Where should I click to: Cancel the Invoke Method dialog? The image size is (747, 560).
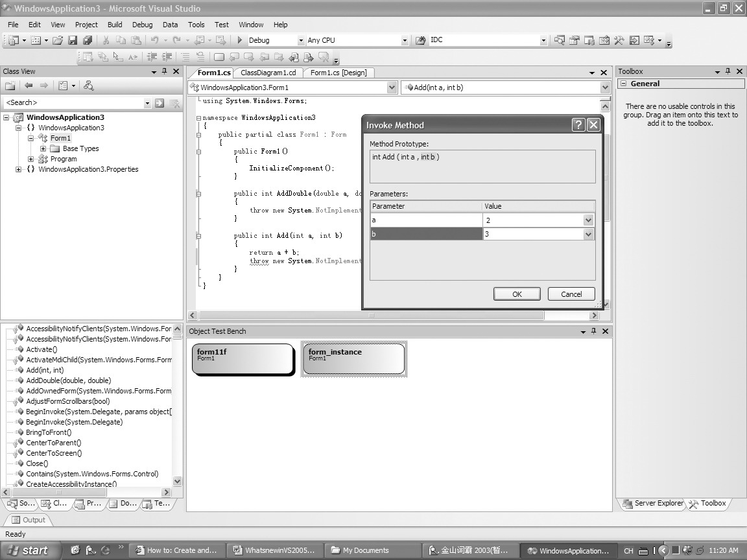pos(571,294)
